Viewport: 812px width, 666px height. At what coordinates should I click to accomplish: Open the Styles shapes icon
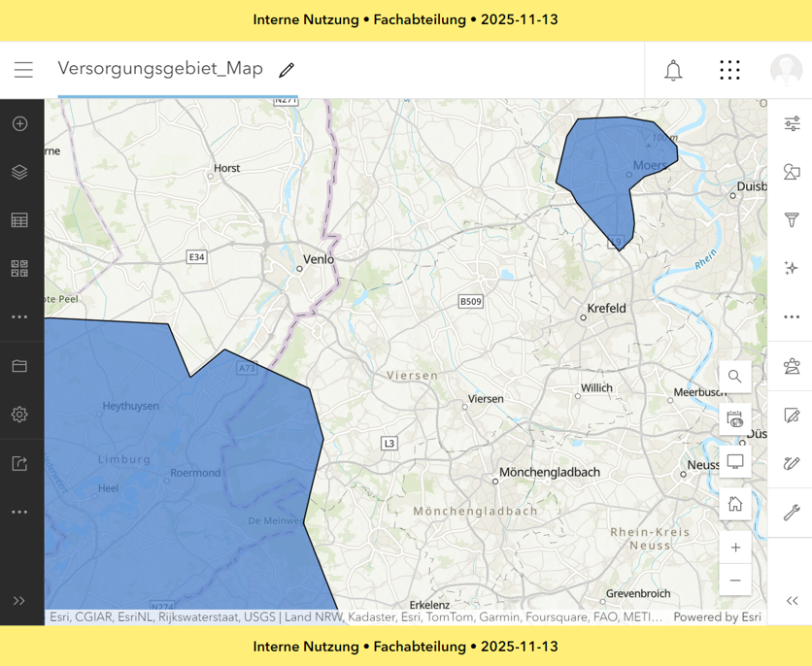pyautogui.click(x=792, y=172)
